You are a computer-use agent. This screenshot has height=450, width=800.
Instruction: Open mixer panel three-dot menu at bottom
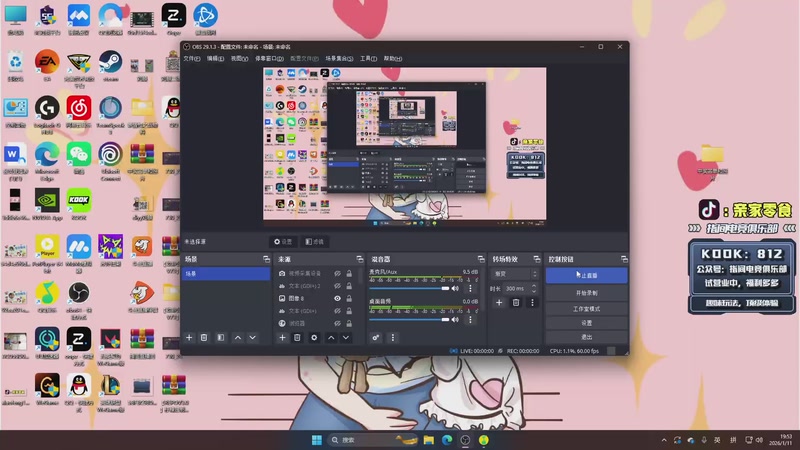392,338
